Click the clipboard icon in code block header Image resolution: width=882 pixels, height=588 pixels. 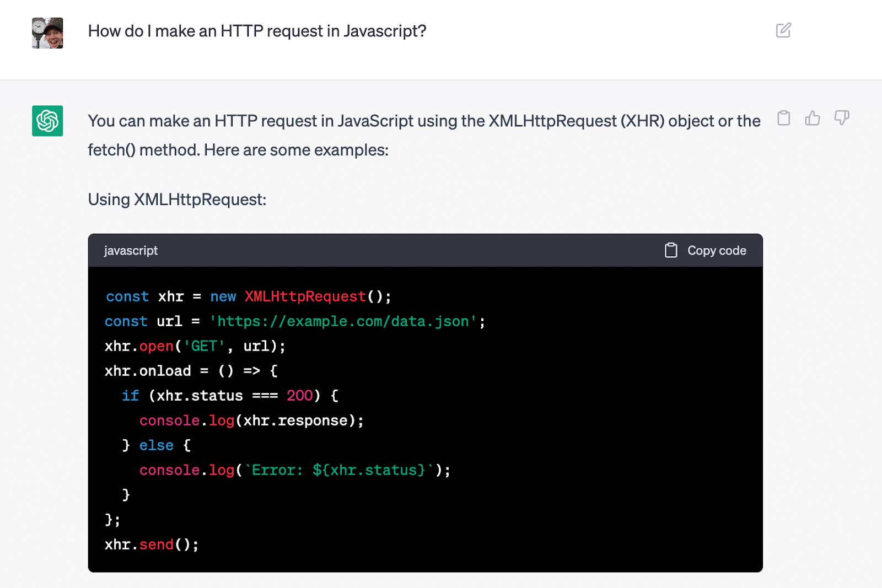pyautogui.click(x=671, y=250)
